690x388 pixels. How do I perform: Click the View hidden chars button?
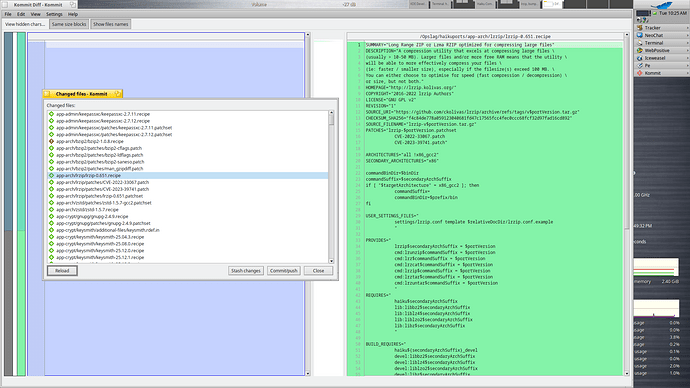click(x=25, y=24)
